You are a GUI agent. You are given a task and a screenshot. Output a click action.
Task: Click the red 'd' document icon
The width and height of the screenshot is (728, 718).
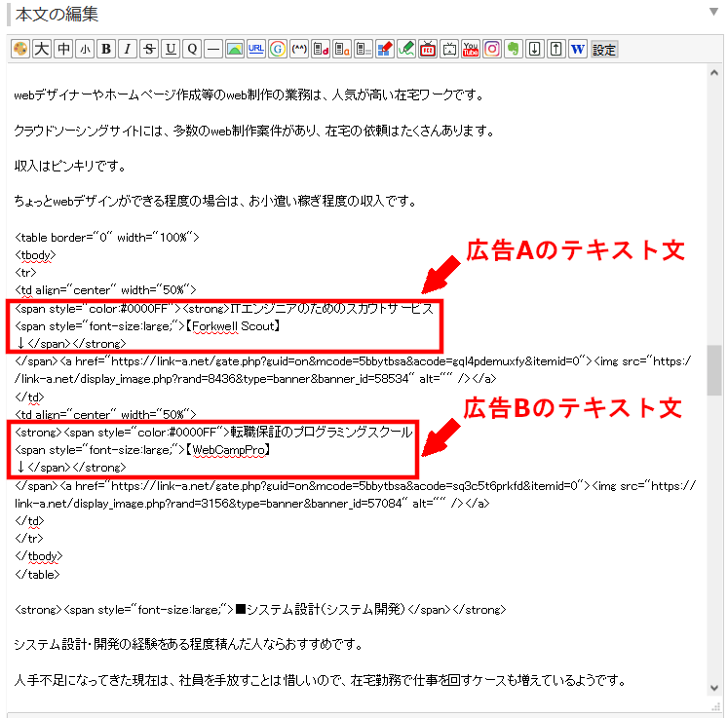pyautogui.click(x=321, y=49)
